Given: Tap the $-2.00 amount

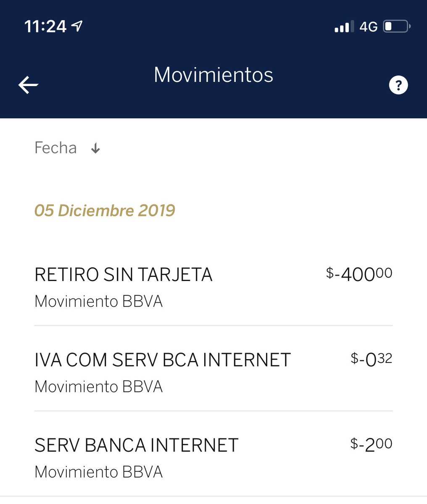Looking at the screenshot, I should pyautogui.click(x=372, y=445).
